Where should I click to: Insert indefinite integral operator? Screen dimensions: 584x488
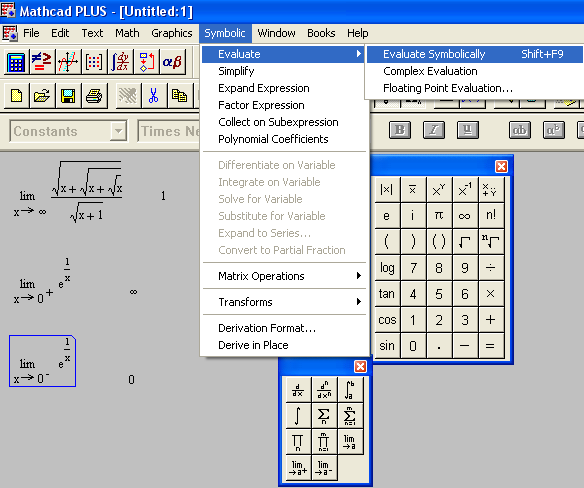298,416
